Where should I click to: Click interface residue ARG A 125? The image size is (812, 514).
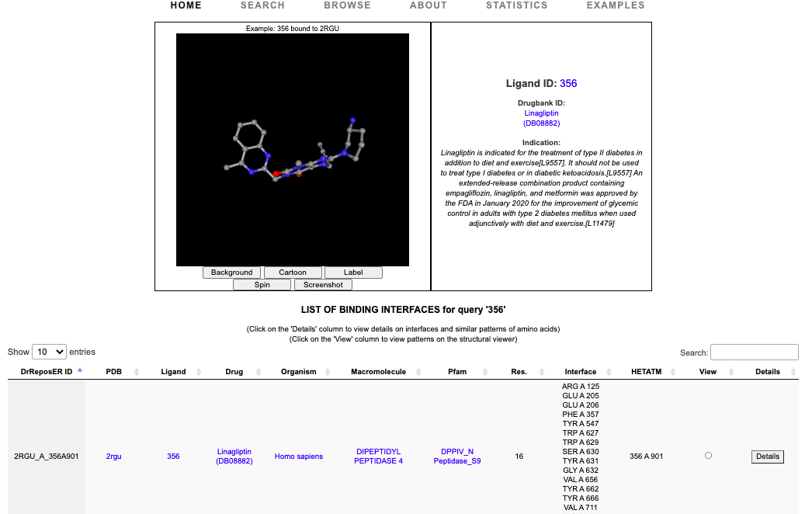click(581, 387)
